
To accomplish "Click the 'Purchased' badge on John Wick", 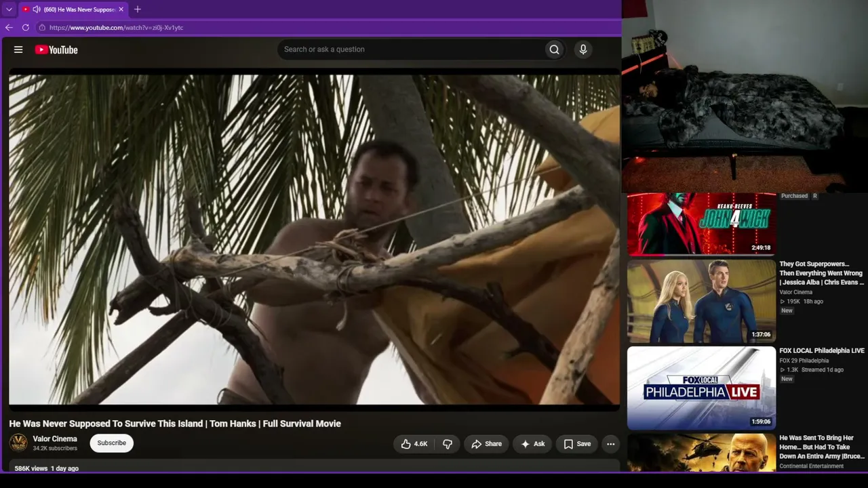I will click(x=794, y=196).
